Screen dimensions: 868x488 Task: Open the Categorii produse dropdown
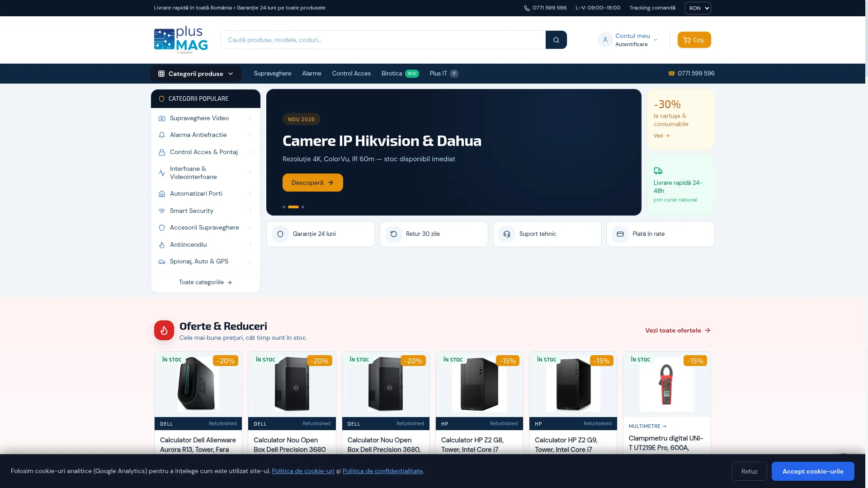(196, 74)
